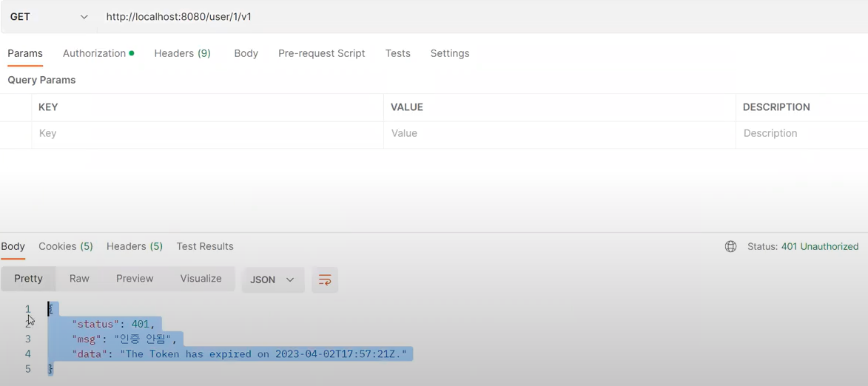This screenshot has height=386, width=868.
Task: Click the KEY column header
Action: click(x=48, y=107)
